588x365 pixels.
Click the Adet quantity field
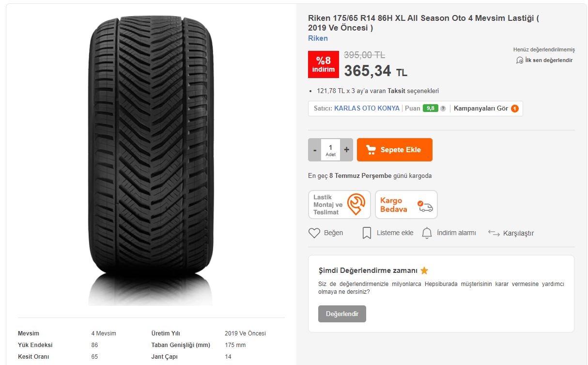(331, 150)
